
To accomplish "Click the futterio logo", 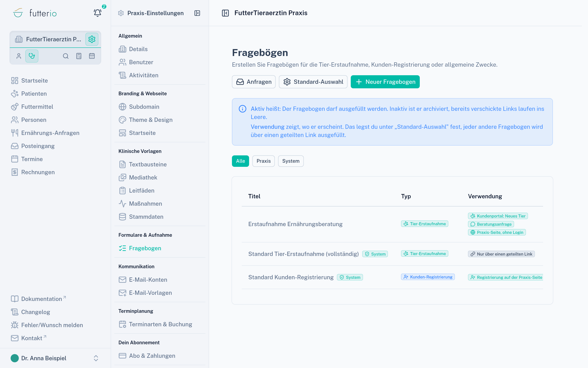I will tap(35, 13).
